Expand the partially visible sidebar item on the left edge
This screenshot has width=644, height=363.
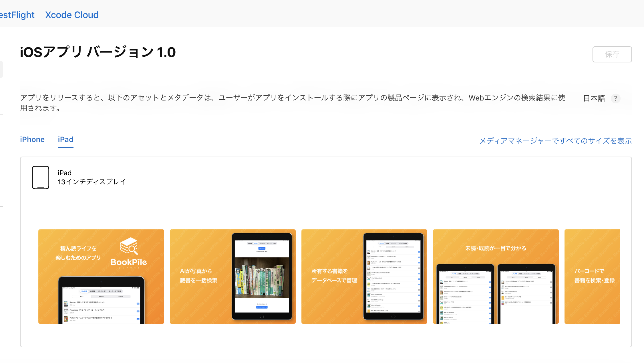(x=1, y=69)
